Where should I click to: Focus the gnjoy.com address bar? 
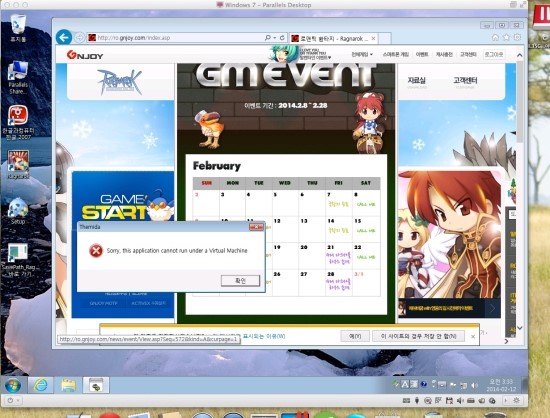174,38
